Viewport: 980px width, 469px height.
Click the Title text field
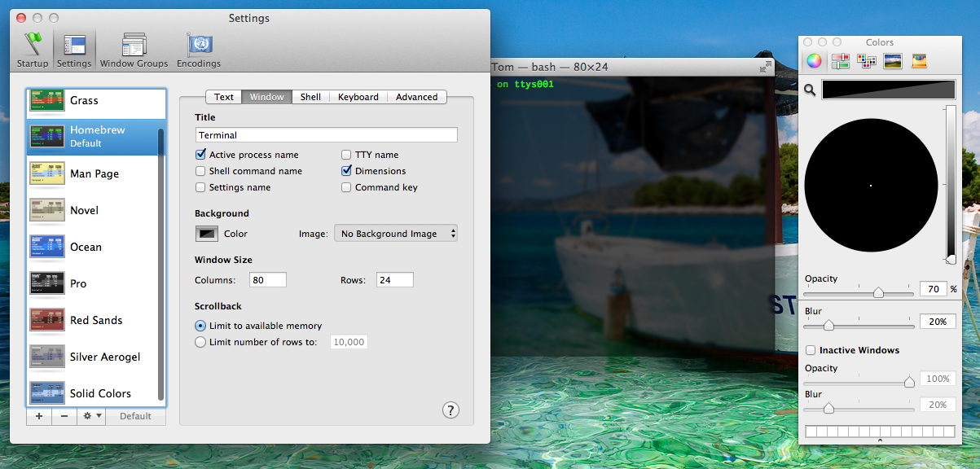point(326,135)
